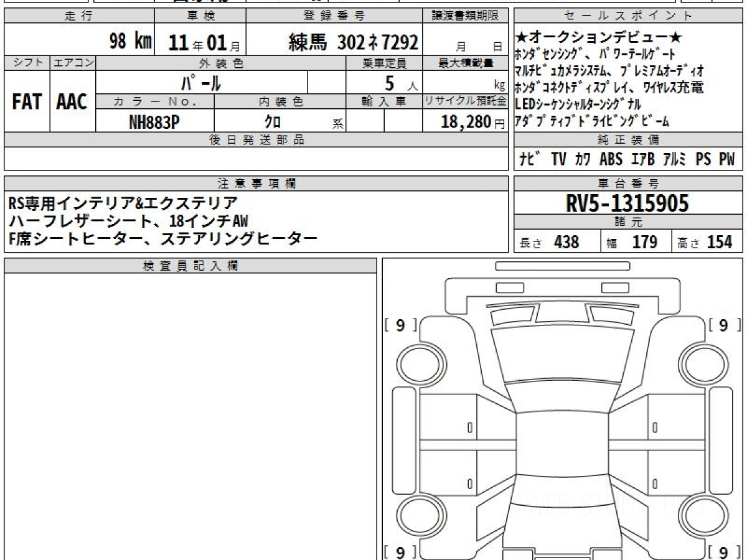Select the TV equipment entry
This screenshot has height=560, width=747.
coord(558,159)
